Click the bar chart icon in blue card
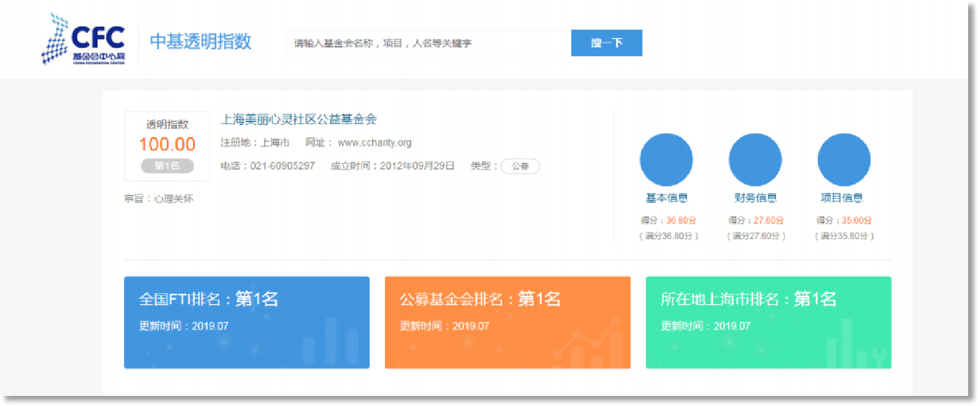Image resolution: width=980 pixels, height=406 pixels. pos(330,341)
